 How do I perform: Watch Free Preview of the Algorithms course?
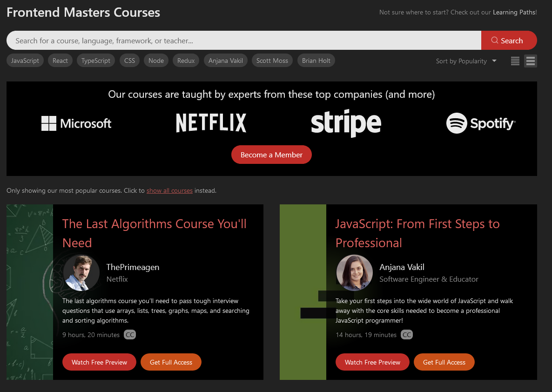click(99, 362)
